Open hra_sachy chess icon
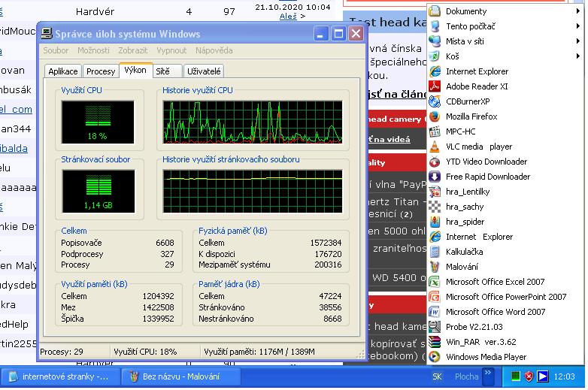Image resolution: width=588 pixels, height=390 pixels. (435, 207)
